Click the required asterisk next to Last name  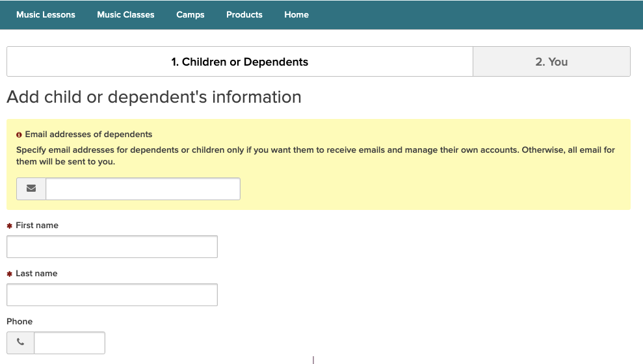point(10,274)
